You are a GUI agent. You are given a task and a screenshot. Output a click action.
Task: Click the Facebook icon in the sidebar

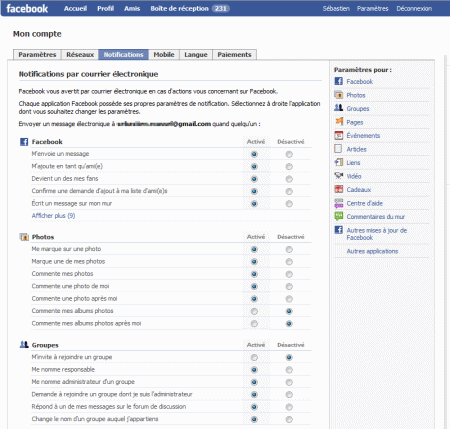[339, 81]
